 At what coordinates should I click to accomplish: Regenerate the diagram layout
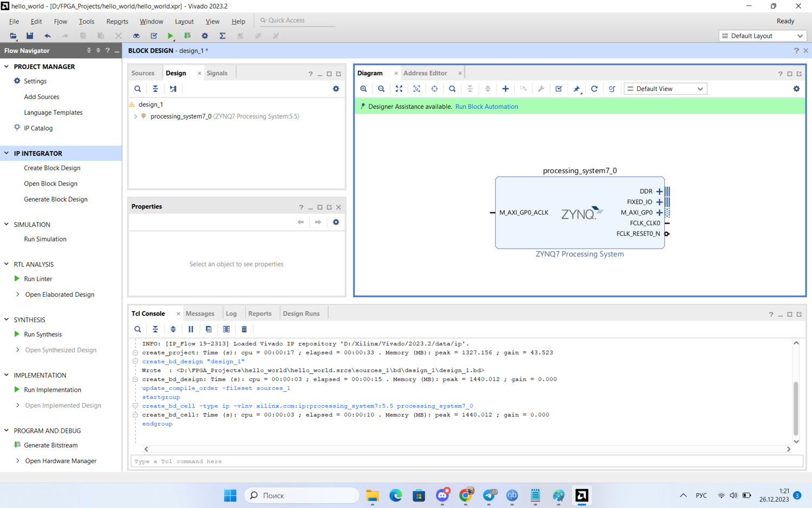594,89
